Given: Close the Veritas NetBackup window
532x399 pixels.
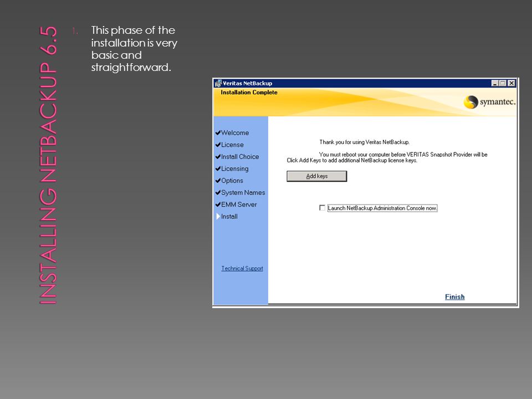Looking at the screenshot, I should click(511, 83).
